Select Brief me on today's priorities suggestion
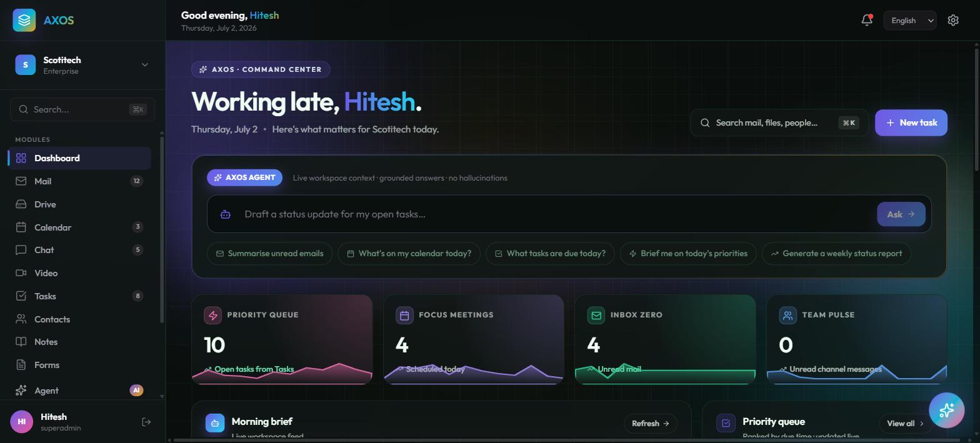Image resolution: width=980 pixels, height=443 pixels. tap(688, 254)
